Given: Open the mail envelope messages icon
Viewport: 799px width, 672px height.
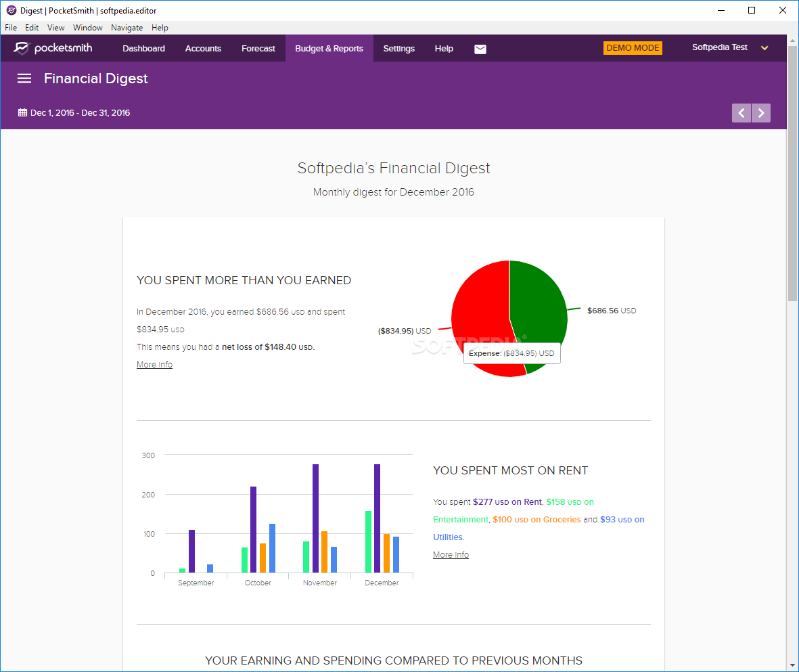Looking at the screenshot, I should (480, 49).
